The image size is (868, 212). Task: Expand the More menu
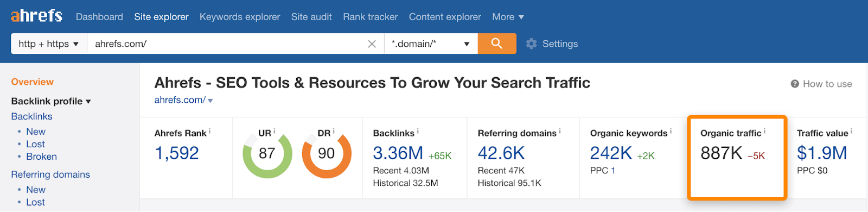click(x=508, y=17)
